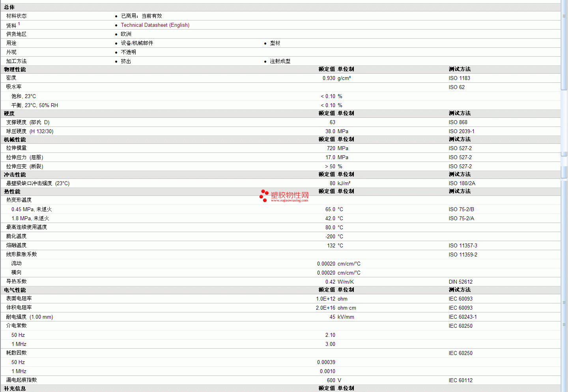Click the ISO 11359-2 test method

click(x=463, y=255)
